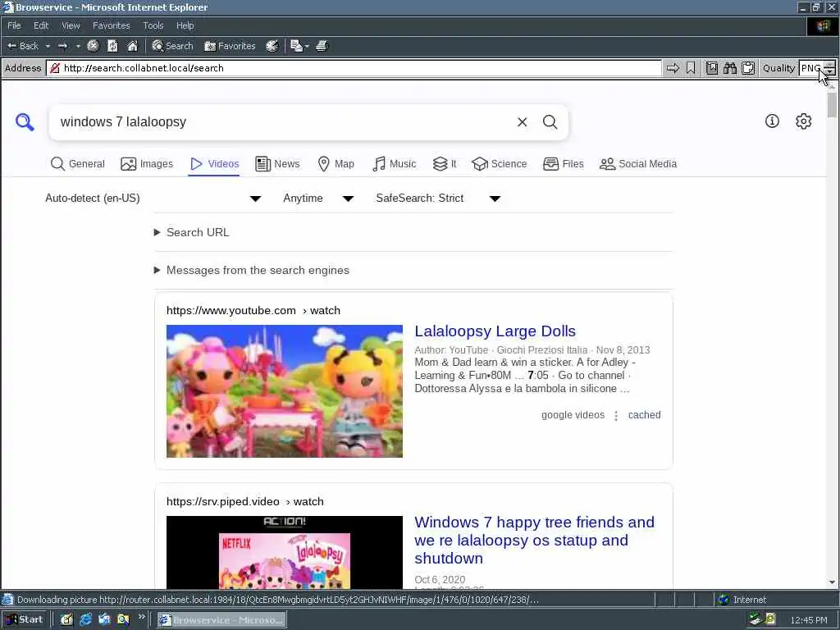Switch to the Files search tab

(563, 164)
